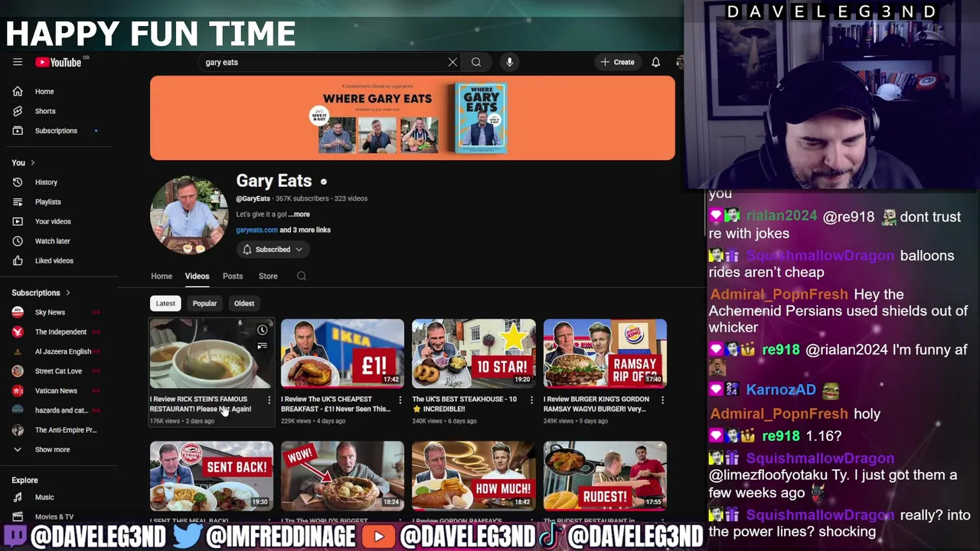Click the Gary Eats channel avatar
The width and height of the screenshot is (980, 551).
(x=188, y=215)
